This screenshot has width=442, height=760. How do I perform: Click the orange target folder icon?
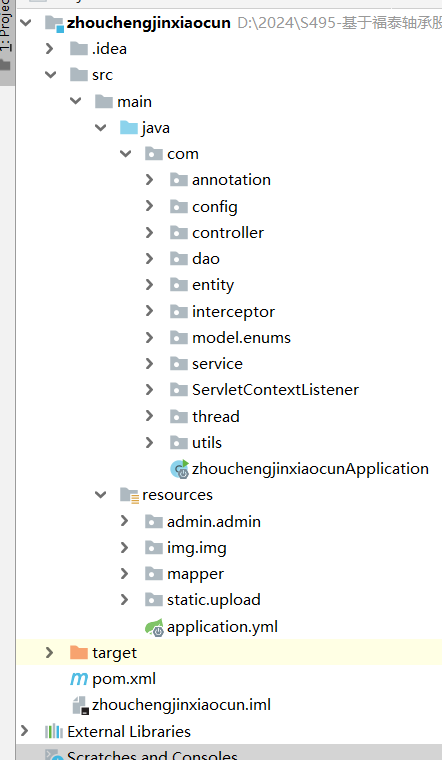(x=79, y=653)
